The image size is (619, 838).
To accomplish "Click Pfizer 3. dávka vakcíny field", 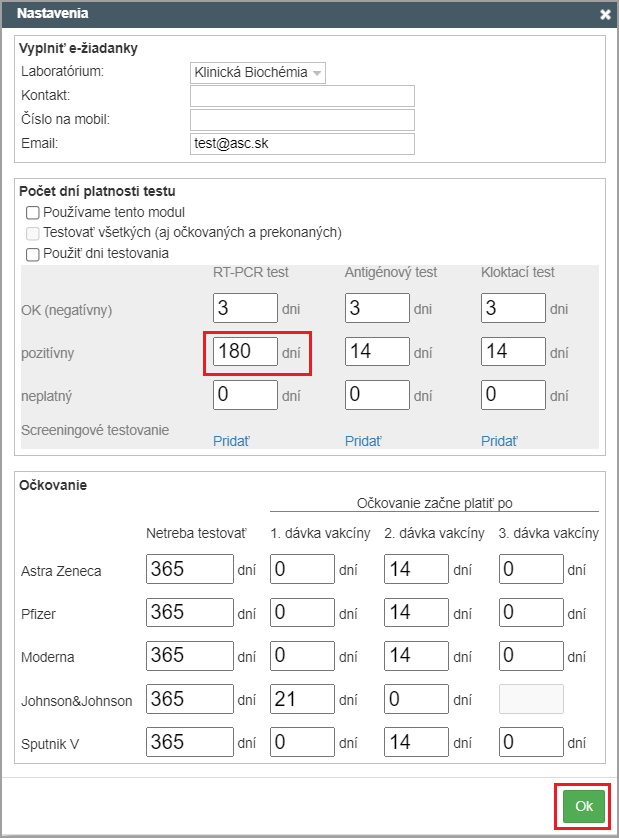I will click(531, 612).
